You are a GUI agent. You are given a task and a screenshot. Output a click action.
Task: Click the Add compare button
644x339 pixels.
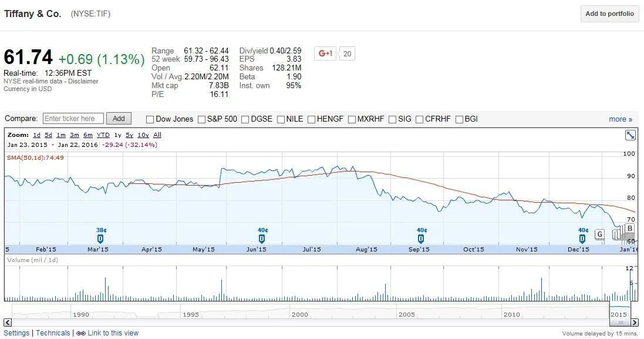pos(119,118)
